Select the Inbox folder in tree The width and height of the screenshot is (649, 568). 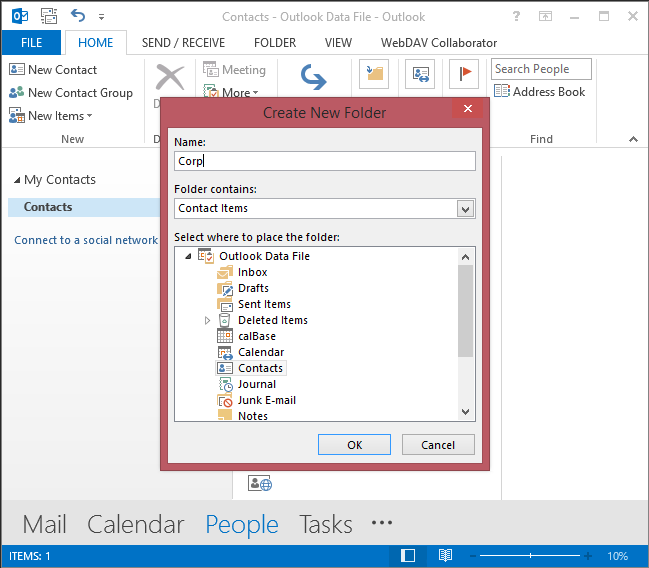pyautogui.click(x=252, y=272)
